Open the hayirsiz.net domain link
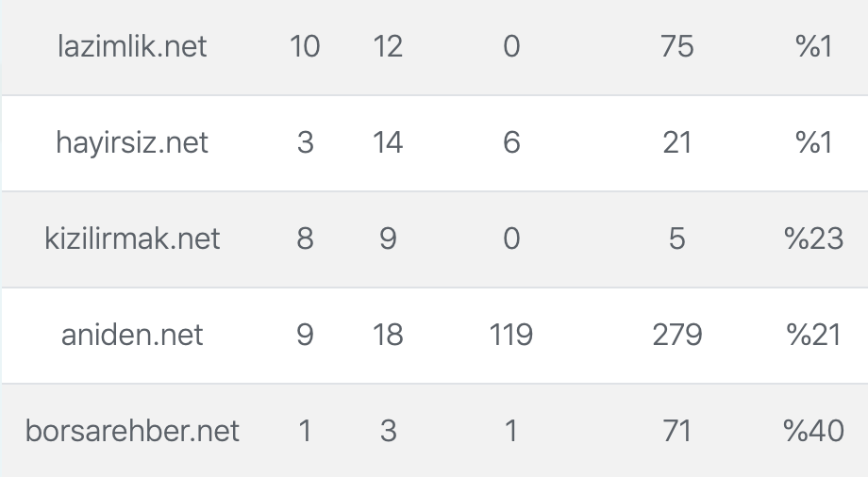868x477 pixels. pos(132,142)
